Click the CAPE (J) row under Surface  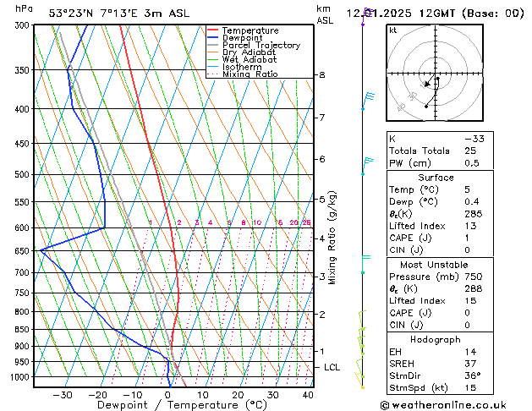tap(435, 238)
